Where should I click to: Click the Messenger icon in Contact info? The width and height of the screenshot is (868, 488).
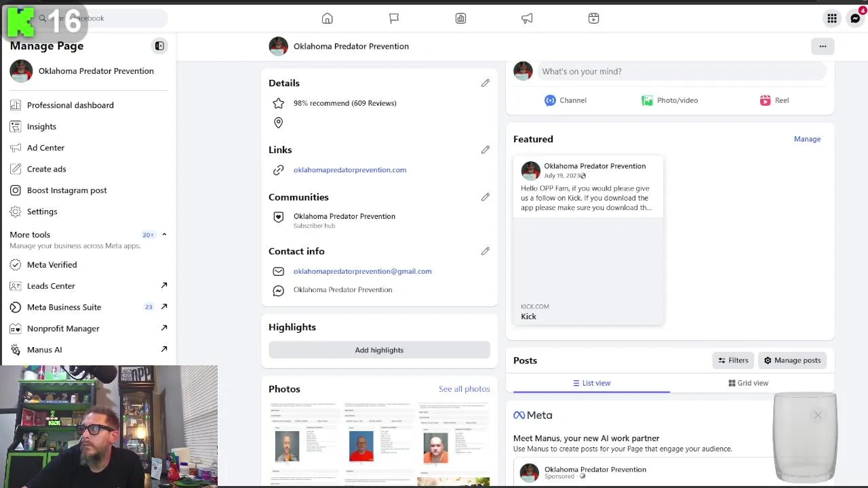coord(278,290)
